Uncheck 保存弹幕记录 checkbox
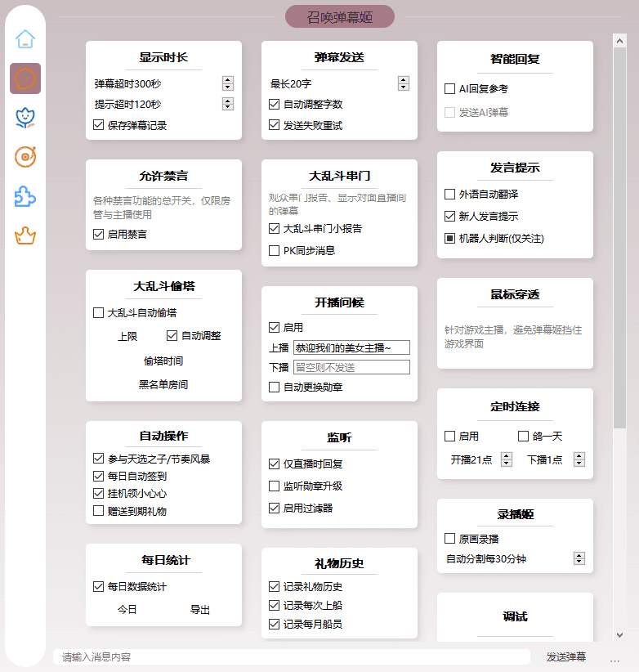Viewport: 639px width, 672px height. tap(99, 126)
